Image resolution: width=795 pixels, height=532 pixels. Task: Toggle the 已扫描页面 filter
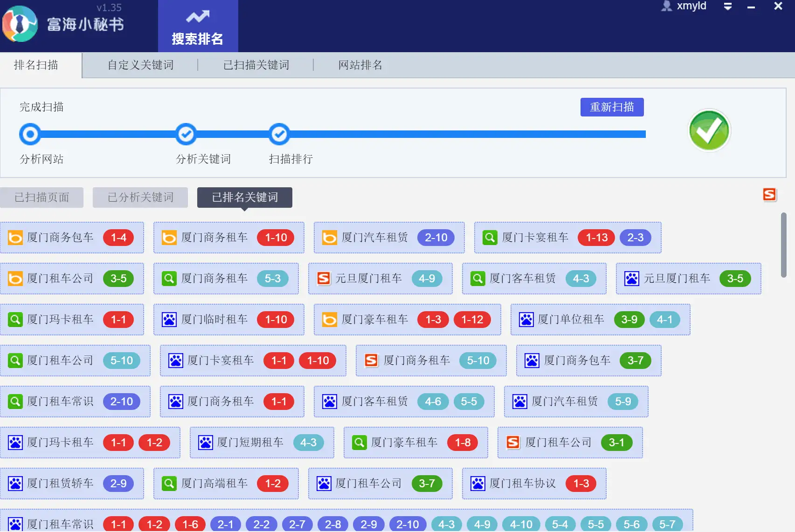[x=41, y=197]
